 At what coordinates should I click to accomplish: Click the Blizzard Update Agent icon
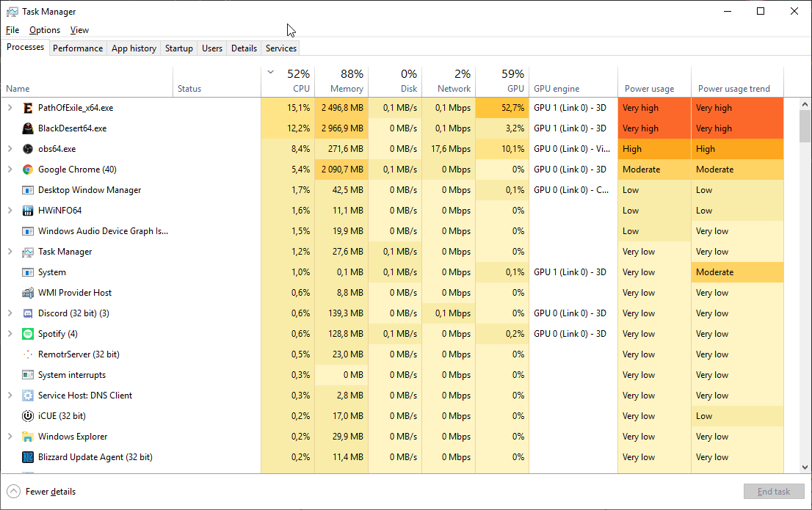point(28,457)
